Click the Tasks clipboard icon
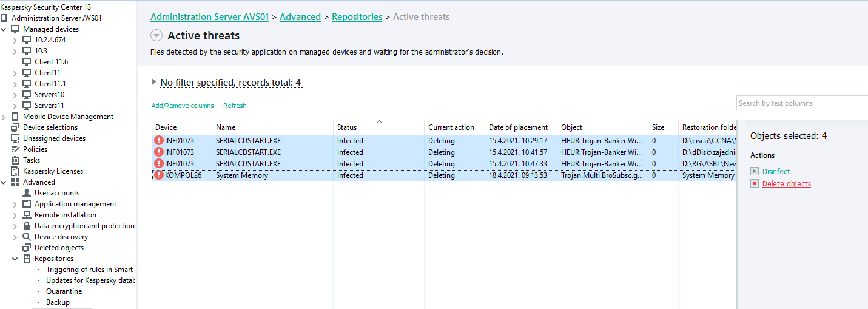868x309 pixels. click(15, 160)
